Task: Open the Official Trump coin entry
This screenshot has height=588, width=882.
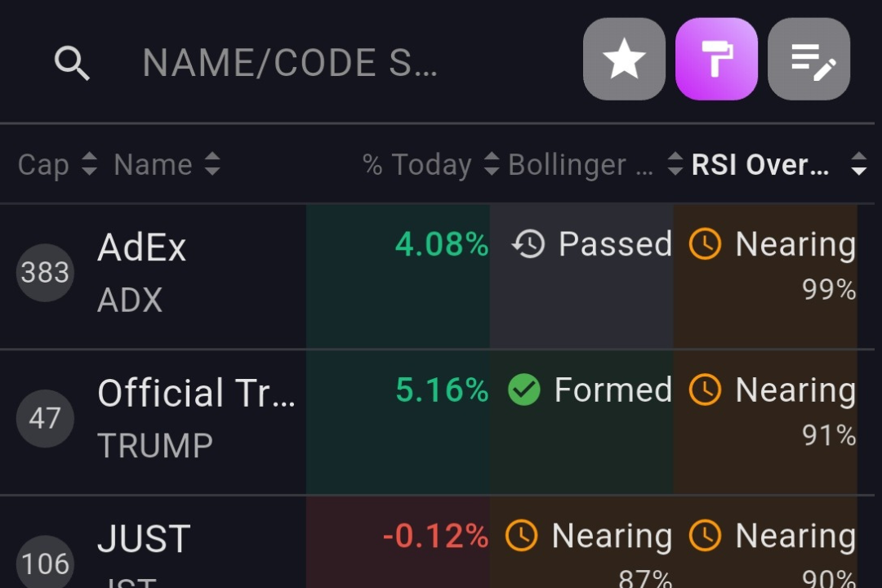Action: [196, 393]
